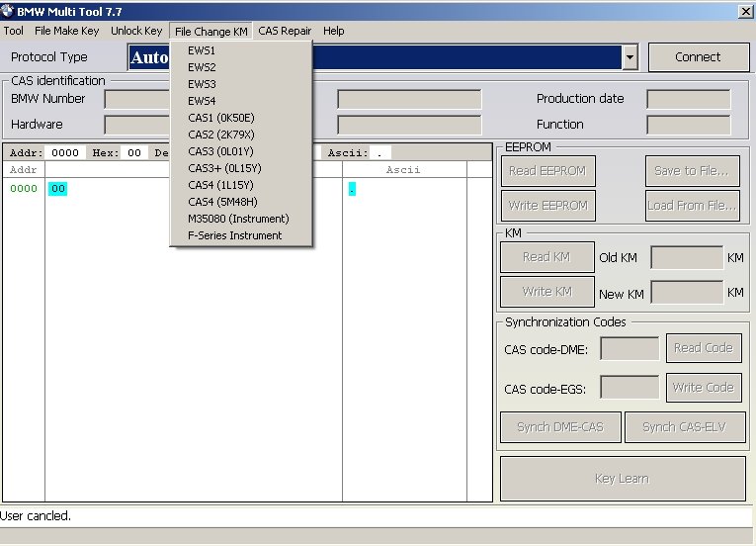Viewport: 756px width, 546px height.
Task: Focus the BMW Number field
Action: coord(137,99)
